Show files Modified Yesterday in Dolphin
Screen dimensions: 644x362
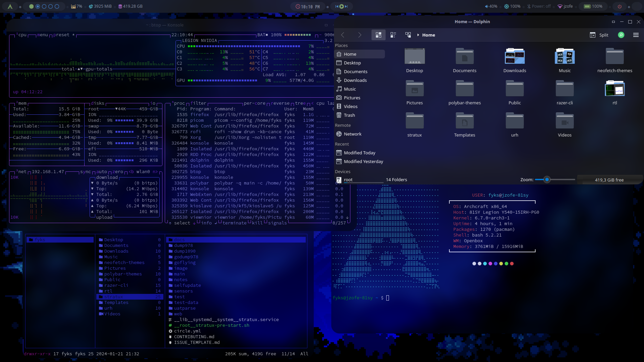tap(359, 161)
